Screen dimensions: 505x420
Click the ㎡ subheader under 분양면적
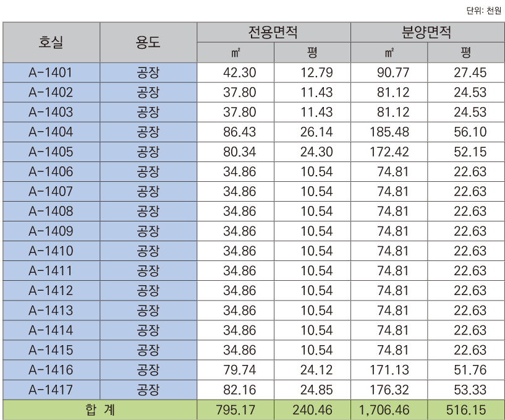(389, 53)
